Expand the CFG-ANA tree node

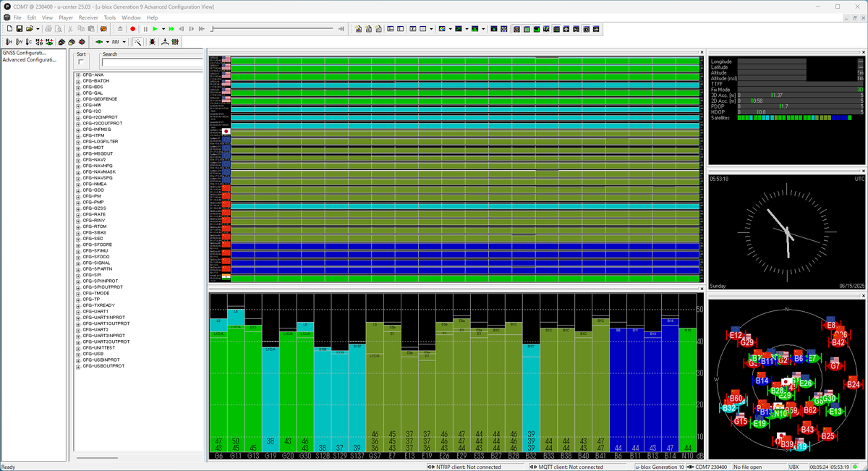pyautogui.click(x=77, y=75)
